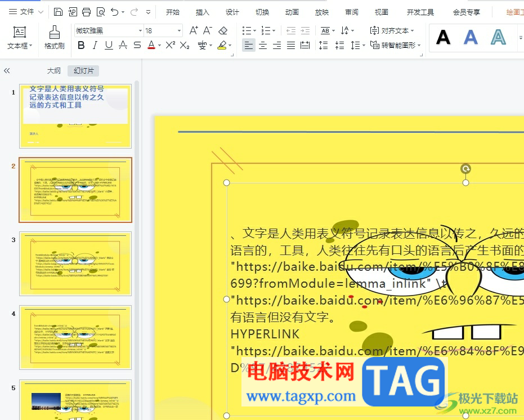Collapse the slide panel with « icon
The width and height of the screenshot is (524, 420).
click(x=7, y=70)
